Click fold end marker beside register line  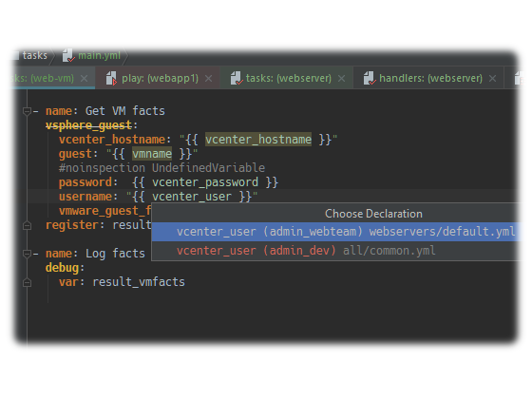[28, 225]
